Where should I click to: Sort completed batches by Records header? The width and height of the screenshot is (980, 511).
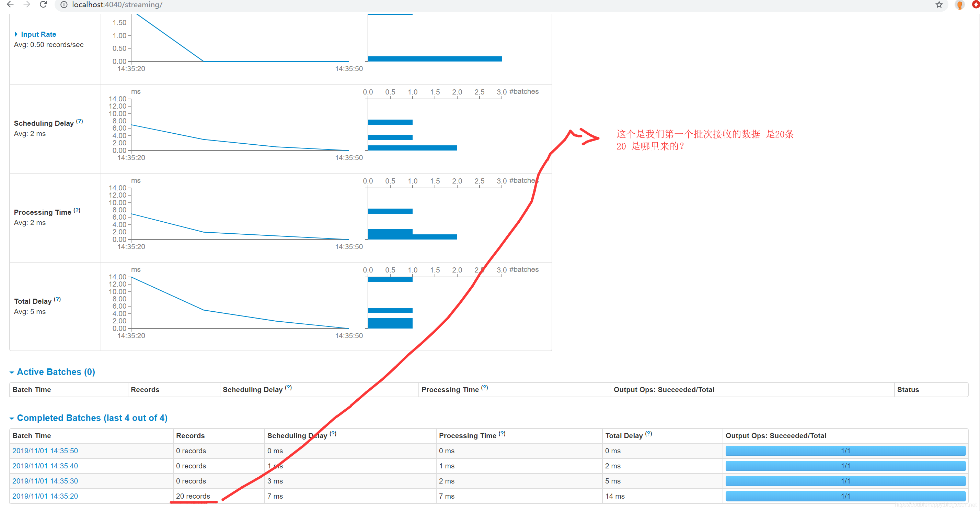[x=190, y=436]
